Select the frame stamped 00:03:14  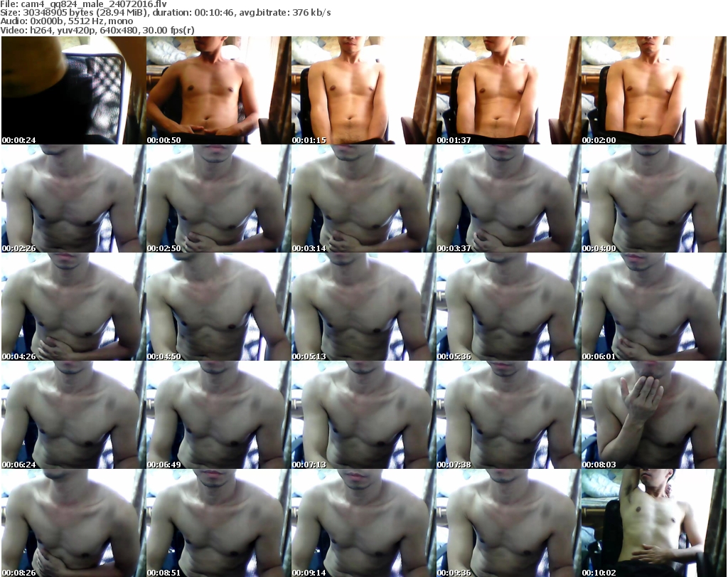click(363, 198)
